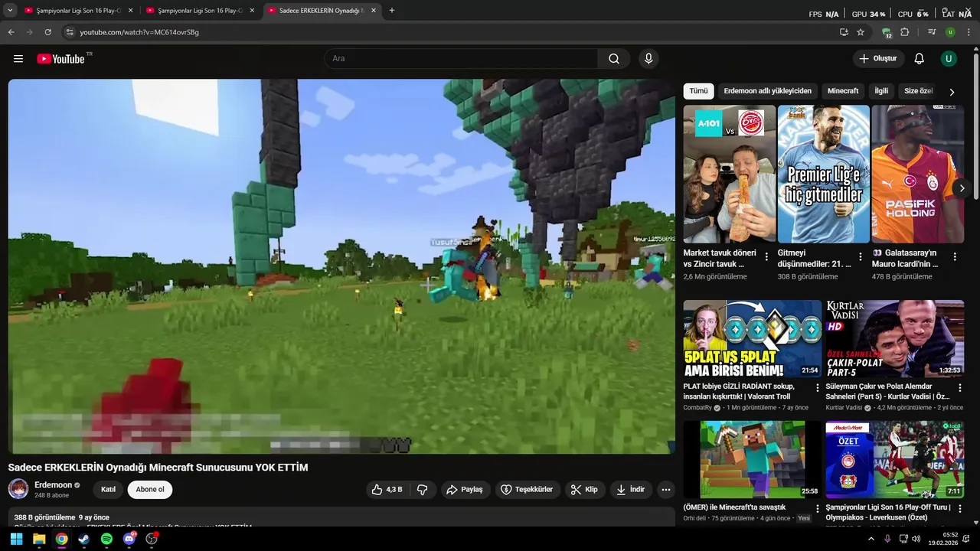Open the video's more actions ellipsis

[666, 490]
